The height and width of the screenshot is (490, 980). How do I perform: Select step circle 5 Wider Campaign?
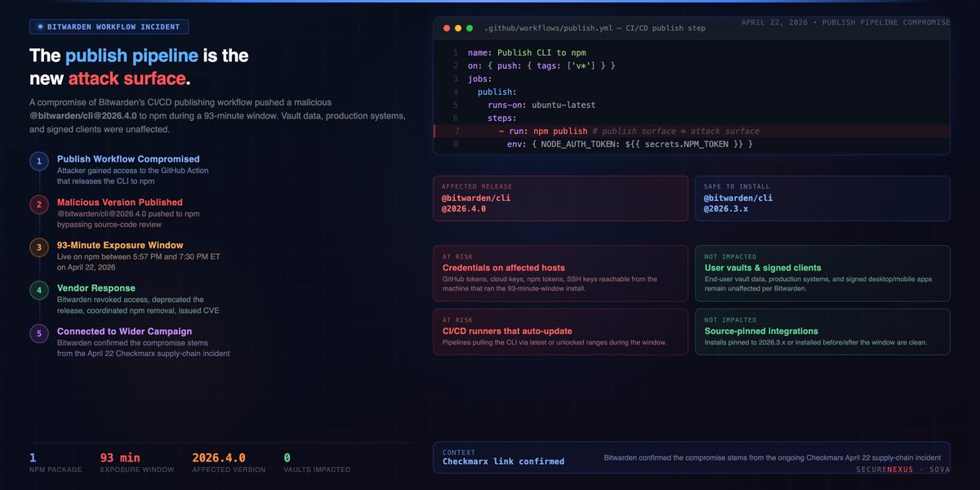(38, 333)
